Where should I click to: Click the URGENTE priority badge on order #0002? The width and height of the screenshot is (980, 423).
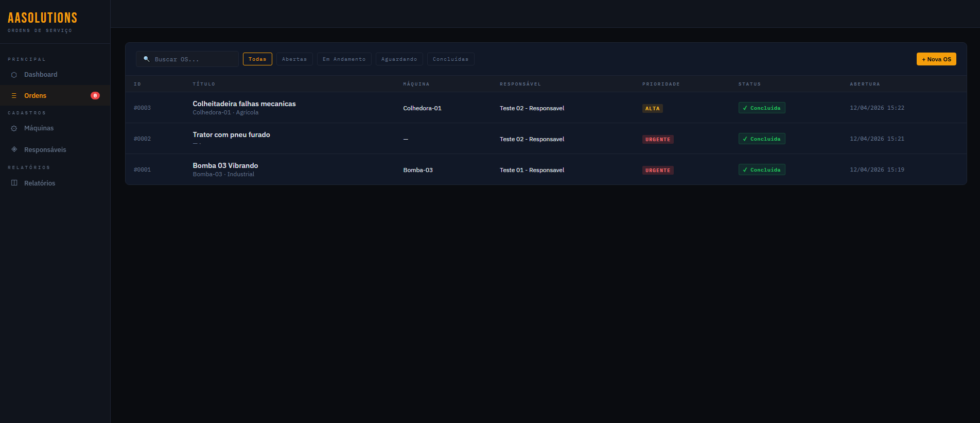pyautogui.click(x=658, y=139)
